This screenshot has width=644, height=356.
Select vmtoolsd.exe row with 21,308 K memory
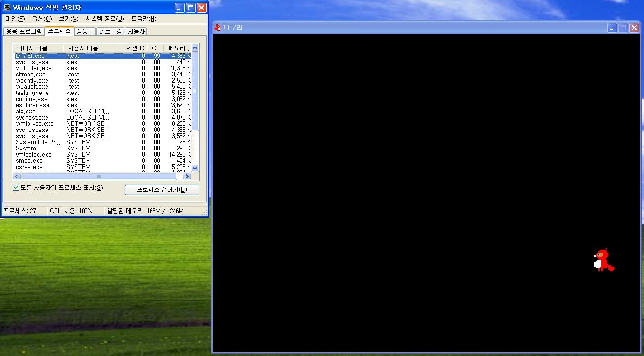click(102, 68)
